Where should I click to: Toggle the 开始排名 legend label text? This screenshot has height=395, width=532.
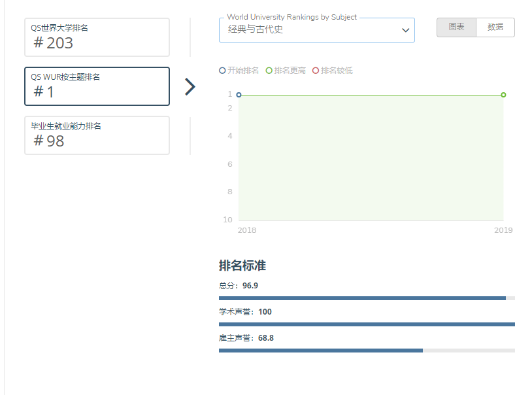[x=242, y=71]
